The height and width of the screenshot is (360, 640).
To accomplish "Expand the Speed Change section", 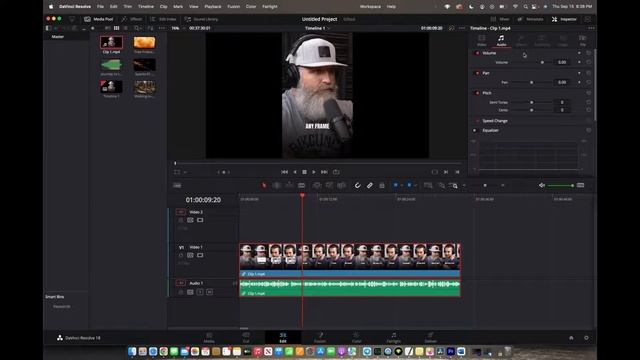I will click(x=495, y=121).
